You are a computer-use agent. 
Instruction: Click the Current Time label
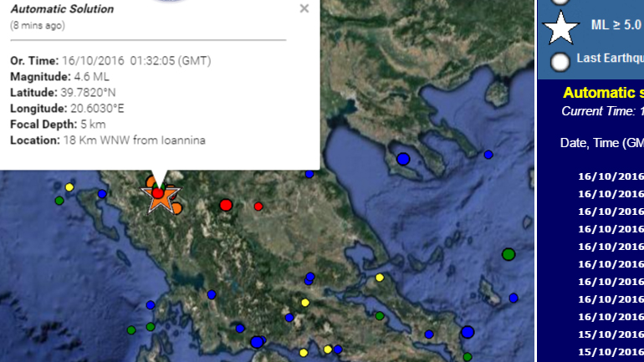(602, 111)
